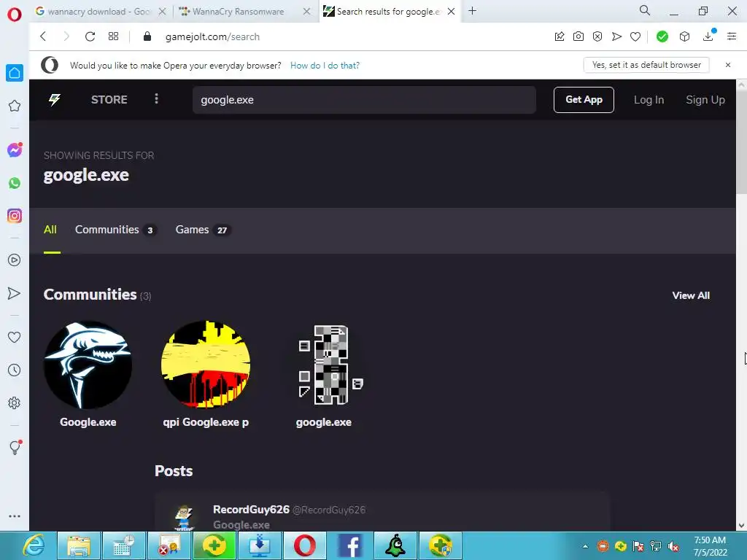
Task: Close the Search results for google.exe tab
Action: (451, 12)
